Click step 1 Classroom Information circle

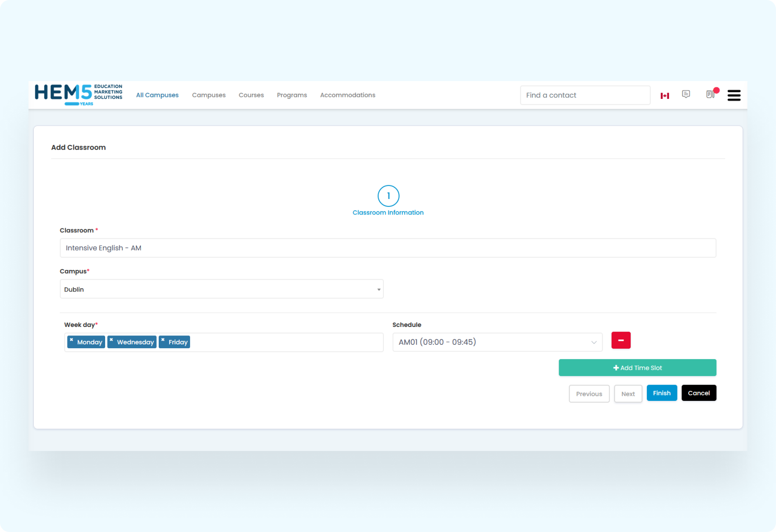388,196
